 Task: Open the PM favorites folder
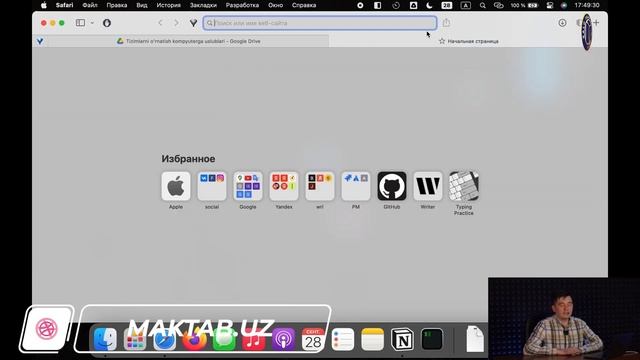click(x=356, y=186)
